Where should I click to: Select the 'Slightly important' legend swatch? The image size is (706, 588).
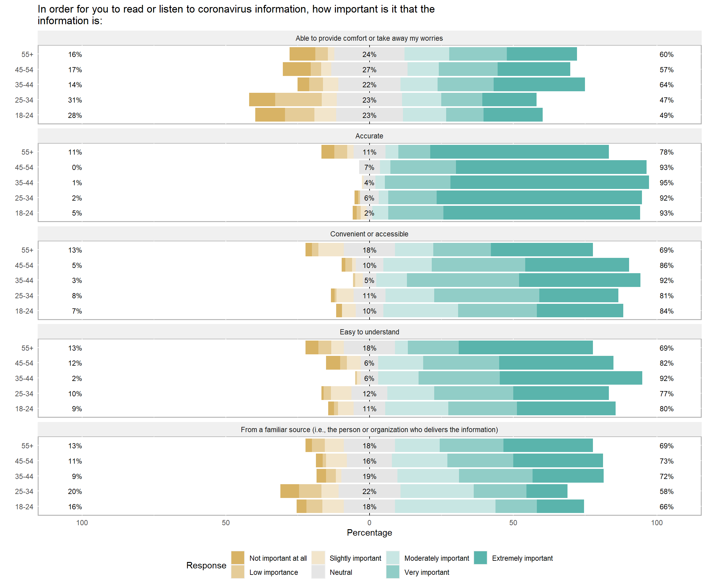tap(318, 558)
